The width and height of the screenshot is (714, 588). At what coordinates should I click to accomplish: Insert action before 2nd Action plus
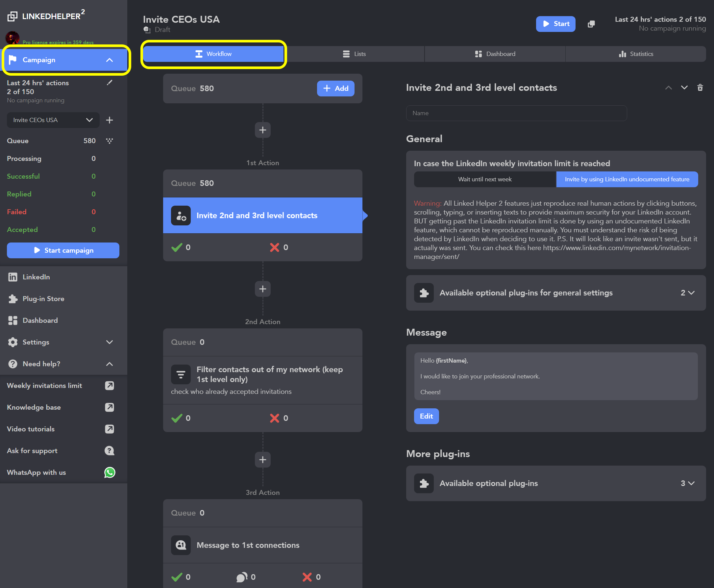263,289
